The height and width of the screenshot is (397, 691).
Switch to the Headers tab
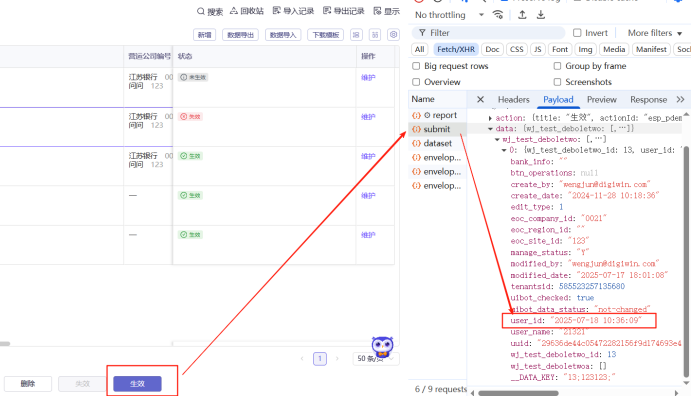513,100
